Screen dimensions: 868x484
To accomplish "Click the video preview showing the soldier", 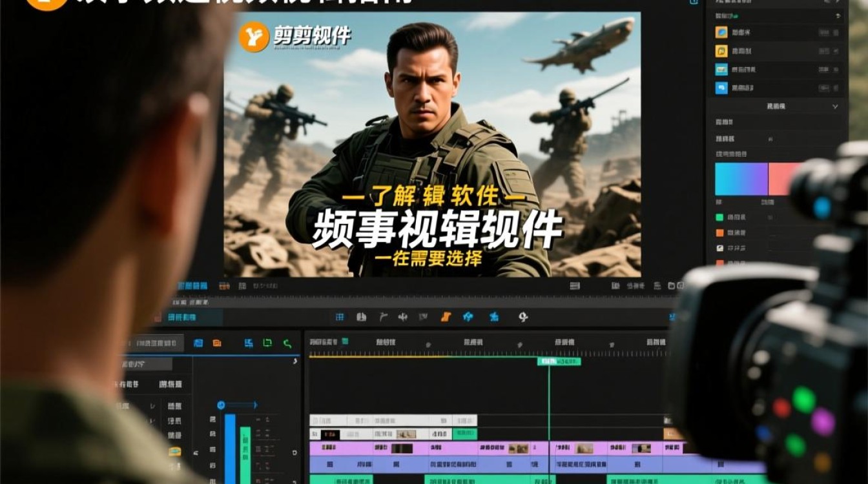I will (x=432, y=144).
